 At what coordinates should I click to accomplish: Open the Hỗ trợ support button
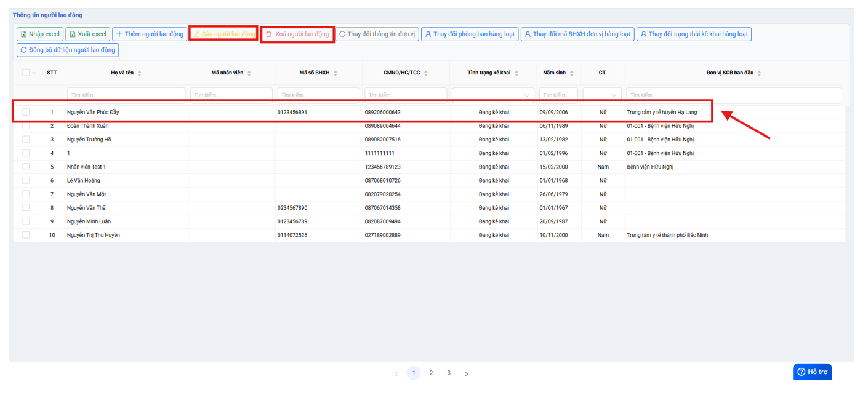812,372
